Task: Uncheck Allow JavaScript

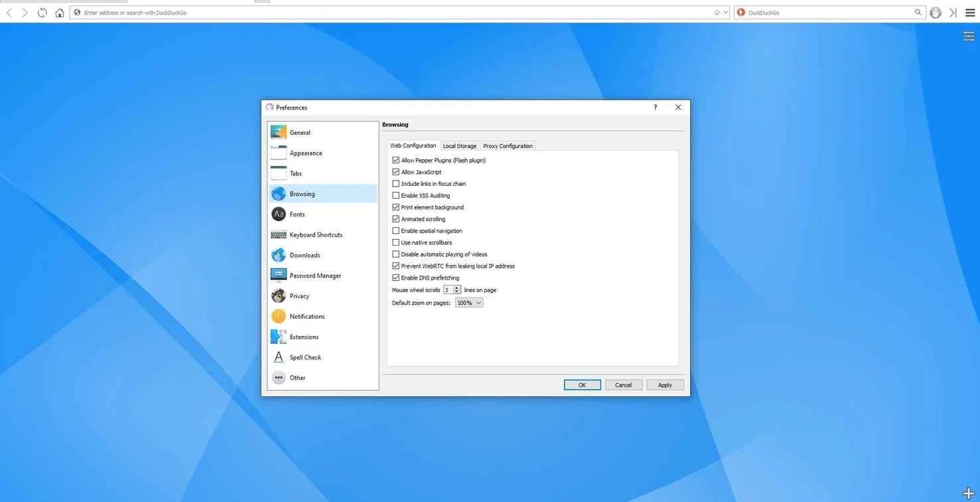Action: 396,173
